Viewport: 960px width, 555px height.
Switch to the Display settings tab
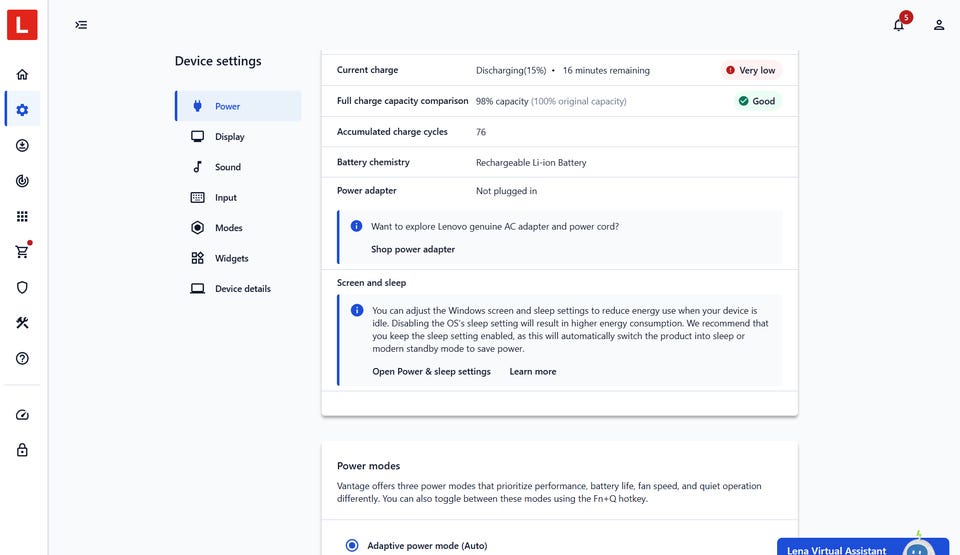(238, 136)
